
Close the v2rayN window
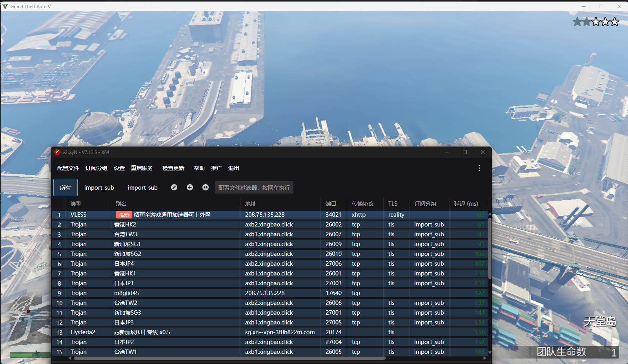(x=483, y=152)
